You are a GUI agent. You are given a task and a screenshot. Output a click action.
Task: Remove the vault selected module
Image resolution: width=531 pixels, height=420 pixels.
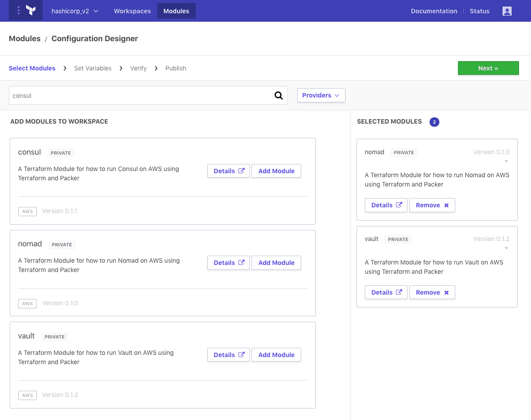click(x=432, y=292)
